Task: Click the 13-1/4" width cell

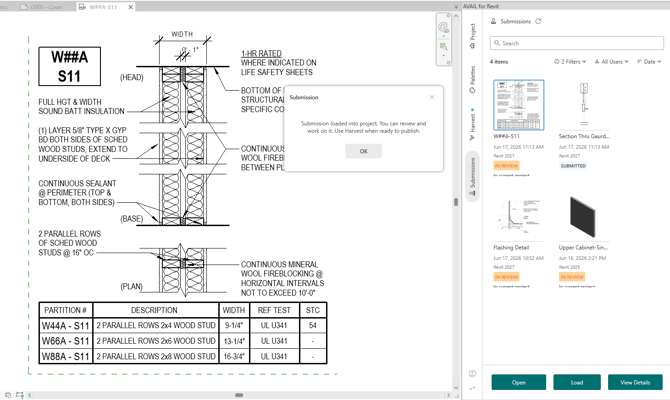Action: pos(234,341)
